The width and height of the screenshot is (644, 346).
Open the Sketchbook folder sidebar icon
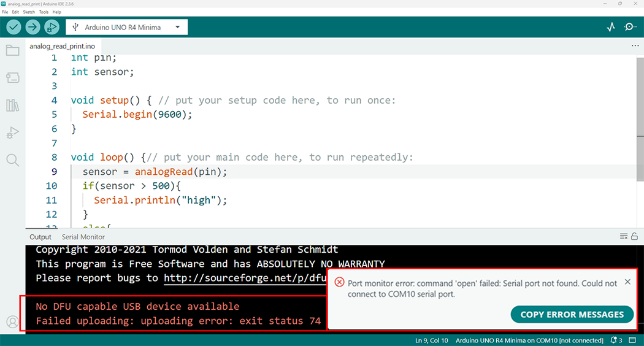click(13, 50)
